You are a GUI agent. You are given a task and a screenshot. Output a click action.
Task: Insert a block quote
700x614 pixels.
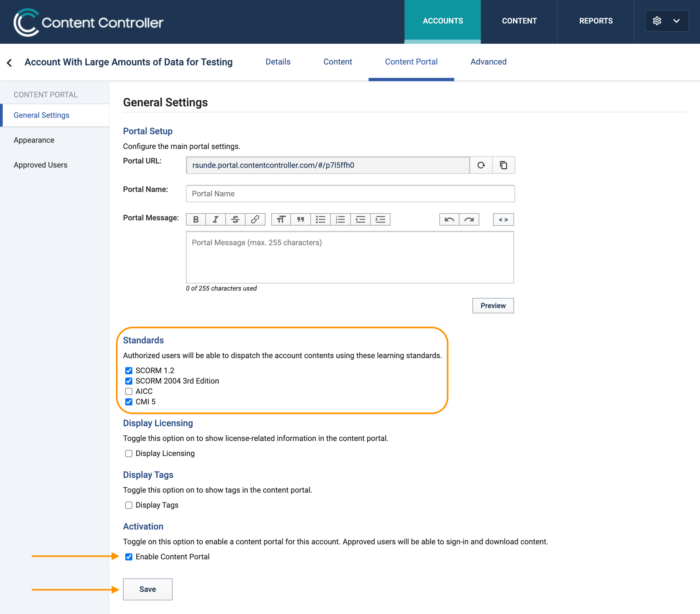point(301,219)
